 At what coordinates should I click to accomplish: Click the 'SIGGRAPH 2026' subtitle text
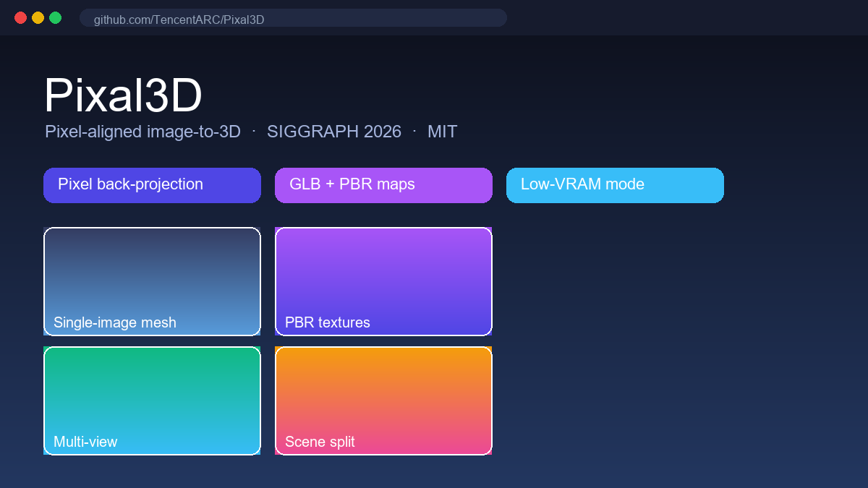coord(334,132)
